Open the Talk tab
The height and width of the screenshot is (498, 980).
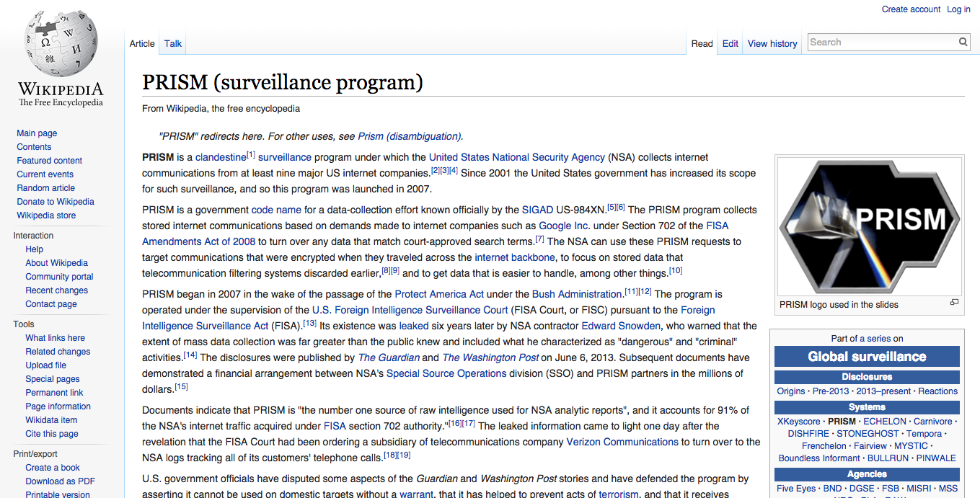173,43
